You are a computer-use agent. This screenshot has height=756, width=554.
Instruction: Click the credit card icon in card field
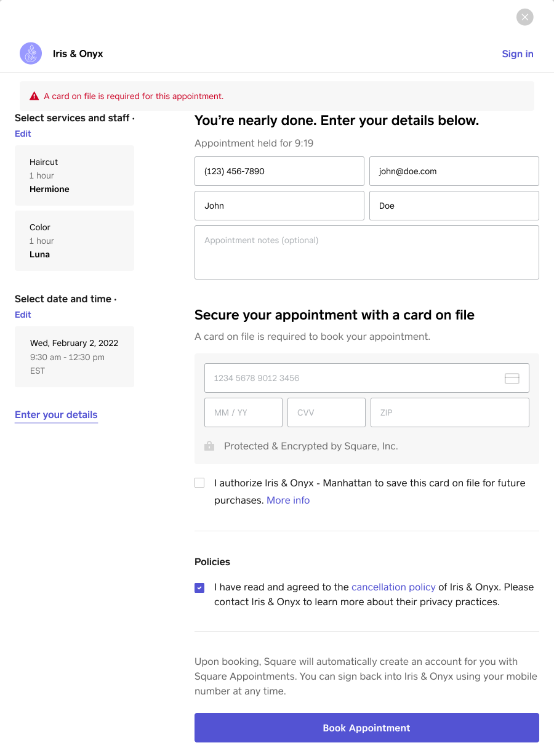[512, 379]
